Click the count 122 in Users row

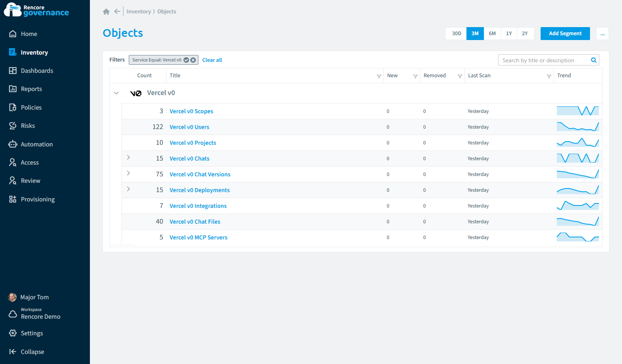[x=158, y=127]
